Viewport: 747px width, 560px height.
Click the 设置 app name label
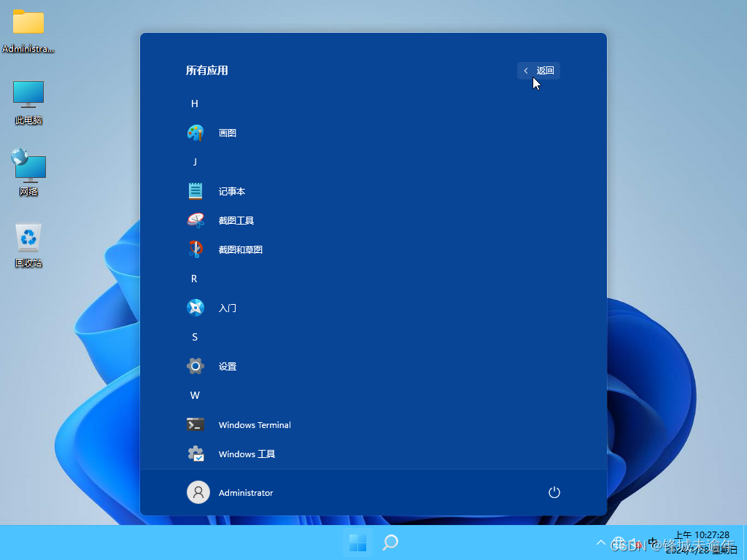point(228,366)
